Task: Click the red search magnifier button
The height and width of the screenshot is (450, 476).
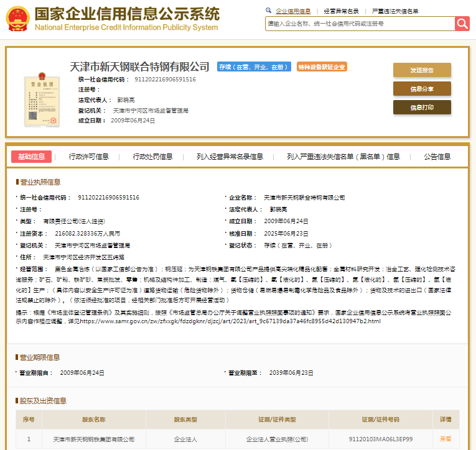Action: (462, 24)
